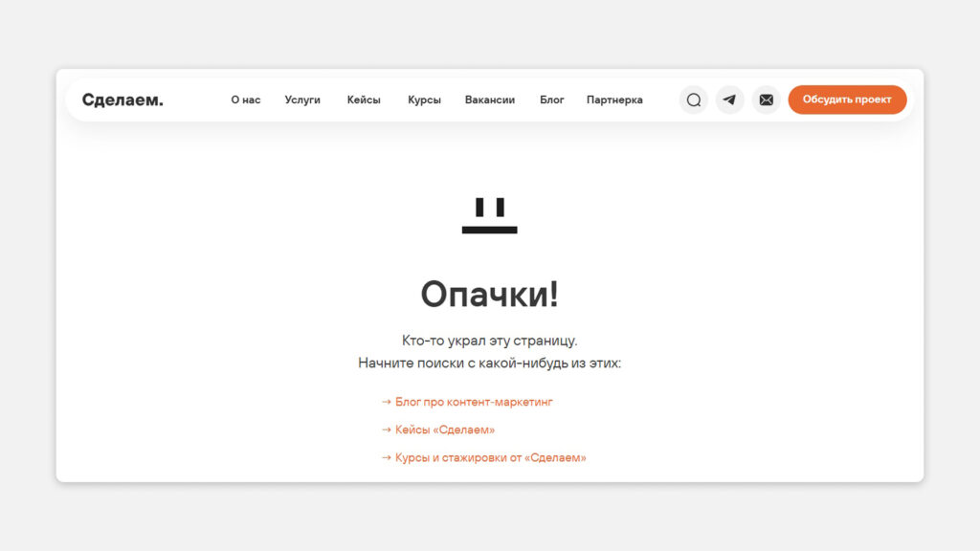Click the Telegram paper plane icon
Screen dimensions: 980x551
point(730,99)
